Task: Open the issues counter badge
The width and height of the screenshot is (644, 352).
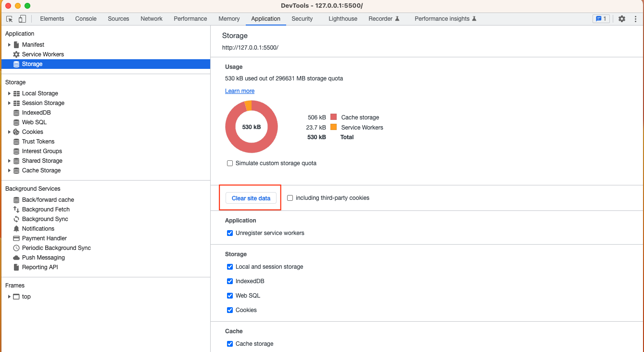Action: pos(601,19)
